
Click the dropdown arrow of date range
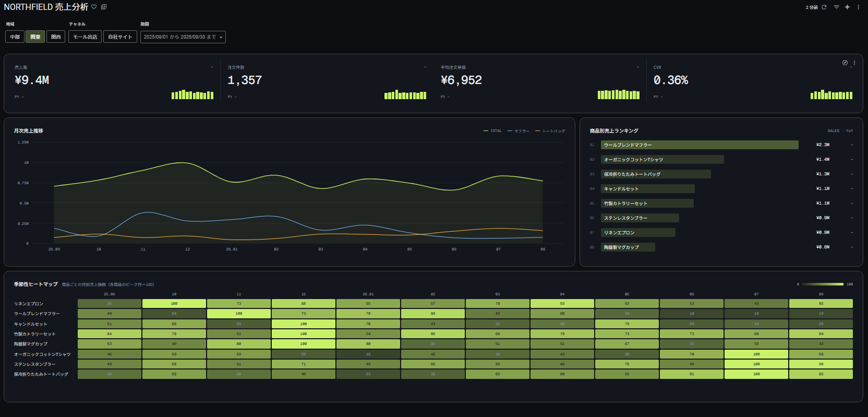click(221, 37)
